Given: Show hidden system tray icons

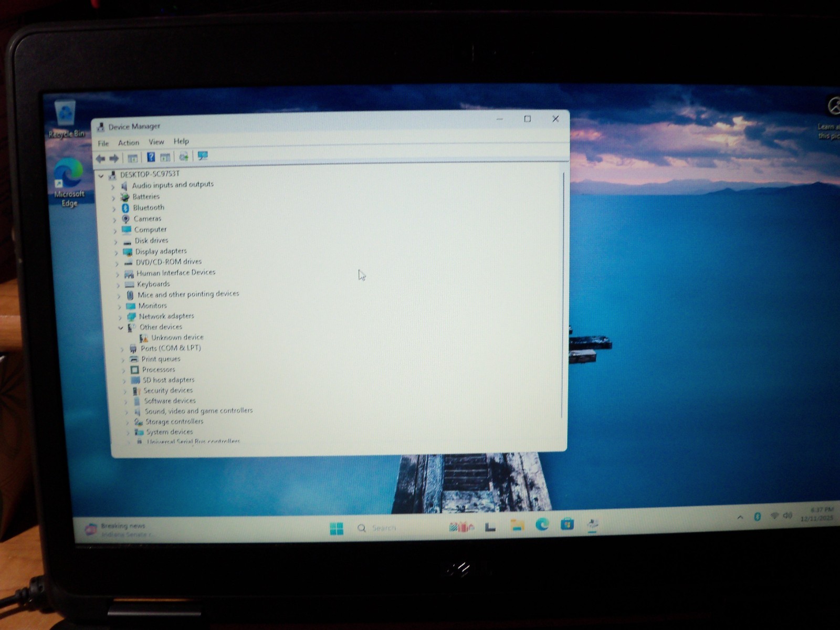Looking at the screenshot, I should [740, 517].
